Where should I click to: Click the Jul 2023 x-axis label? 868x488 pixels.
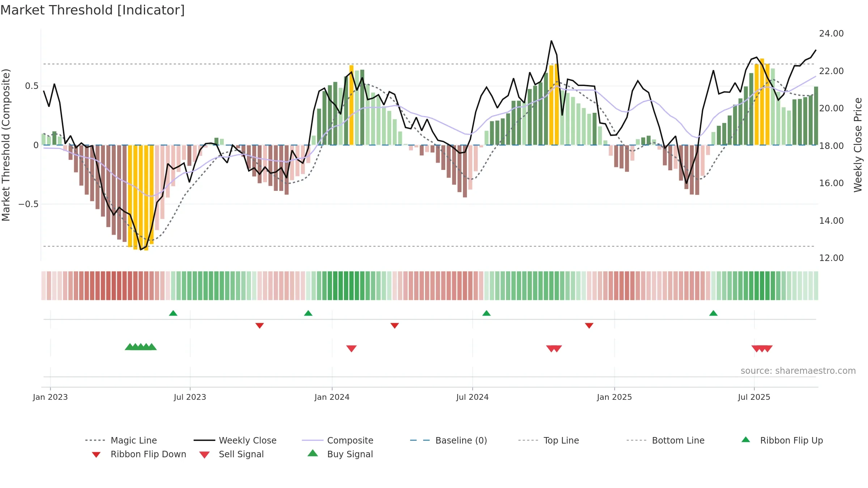[x=190, y=397]
